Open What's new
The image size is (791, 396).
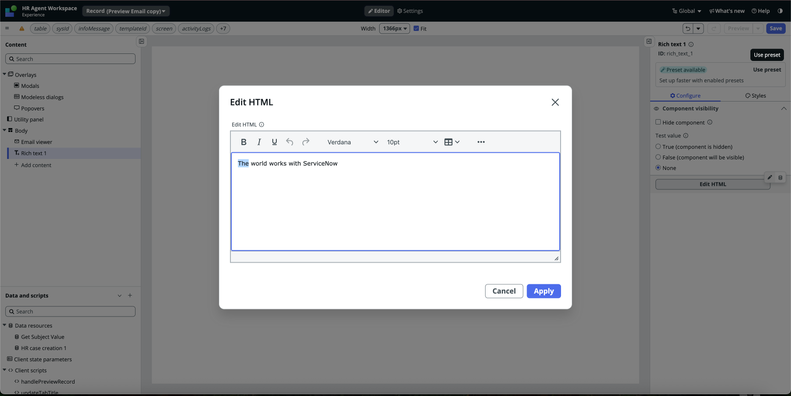coord(726,11)
